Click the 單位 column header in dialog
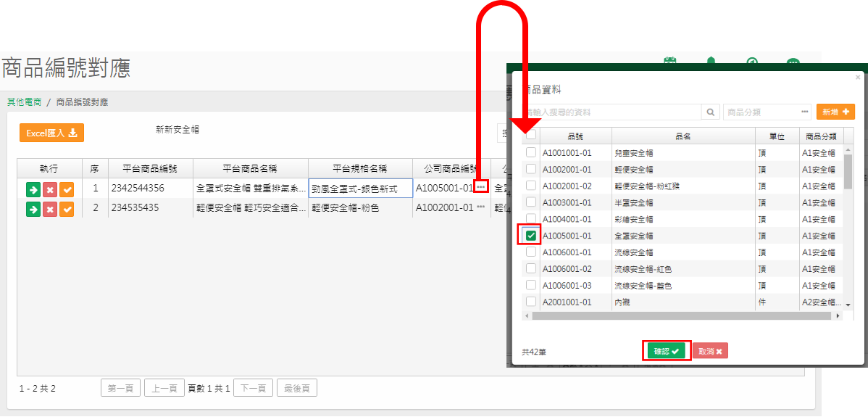The image size is (868, 417). 777,136
